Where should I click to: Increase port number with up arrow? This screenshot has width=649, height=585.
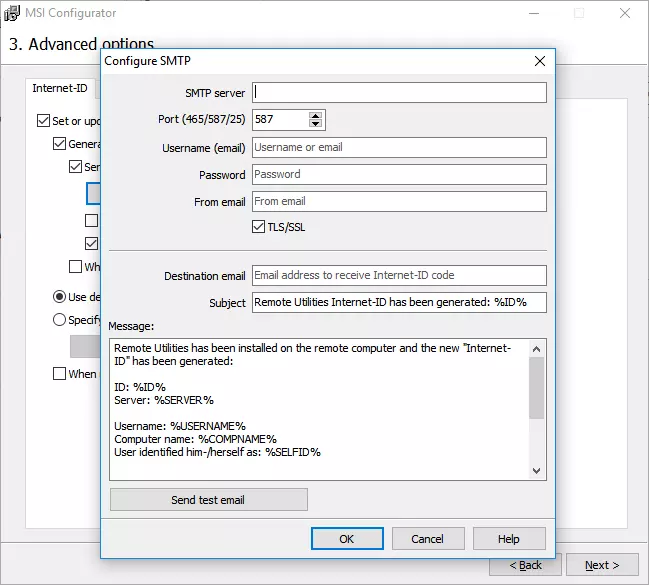pyautogui.click(x=316, y=115)
